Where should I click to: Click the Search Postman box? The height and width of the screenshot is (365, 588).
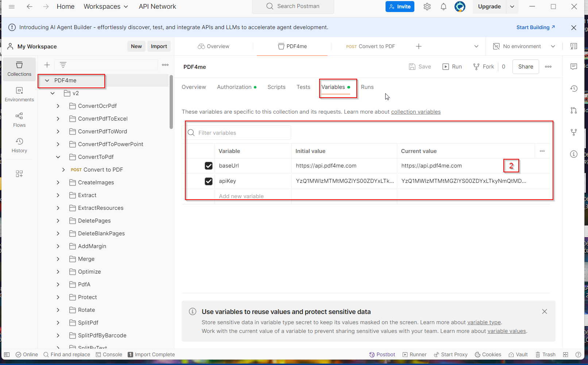[x=293, y=7]
